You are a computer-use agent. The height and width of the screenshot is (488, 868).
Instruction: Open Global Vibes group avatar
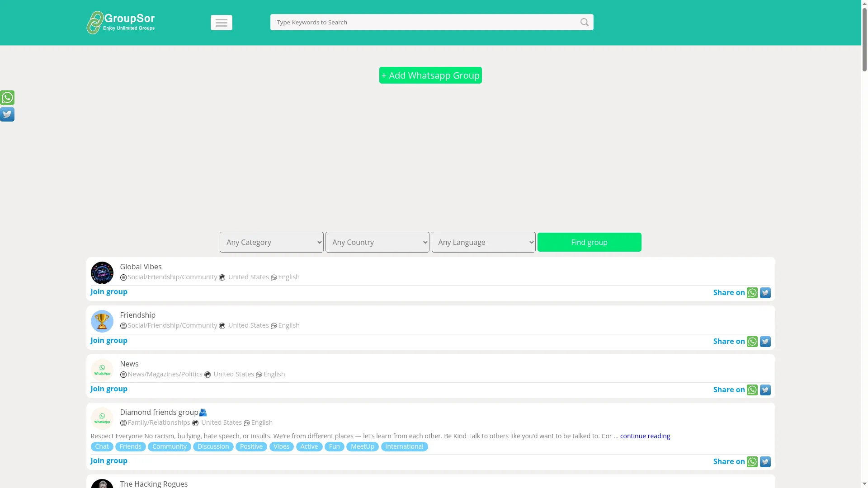pyautogui.click(x=102, y=273)
